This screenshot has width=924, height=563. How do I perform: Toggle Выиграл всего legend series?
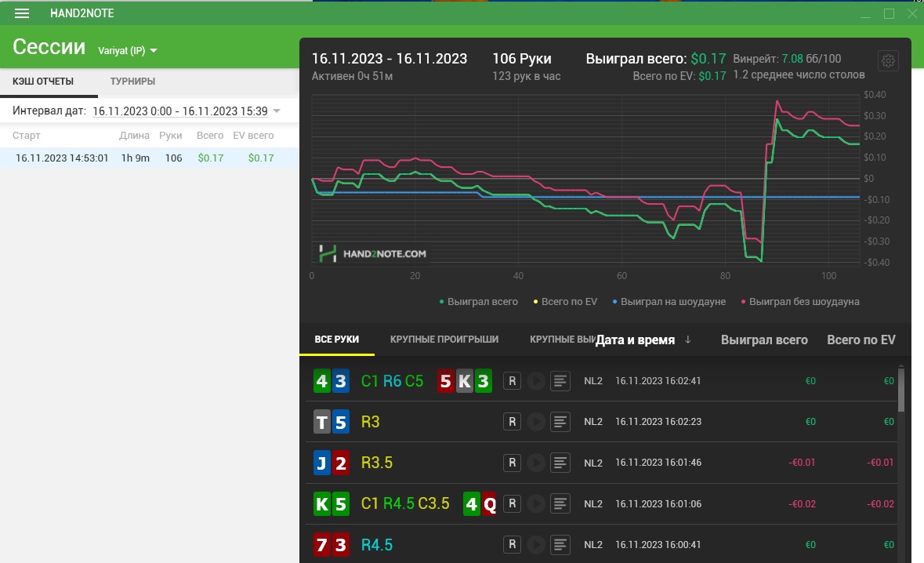(479, 301)
